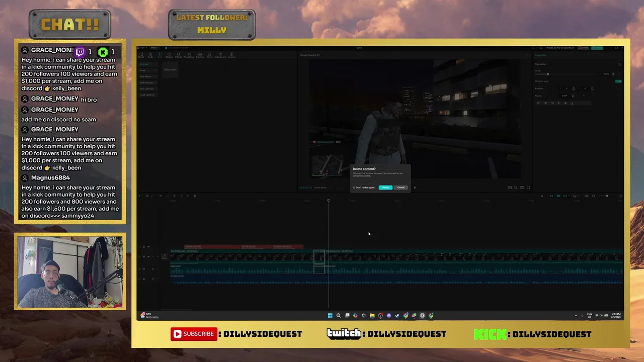Open the player aspect ratio icon
This screenshot has width=644, height=362.
point(522,188)
